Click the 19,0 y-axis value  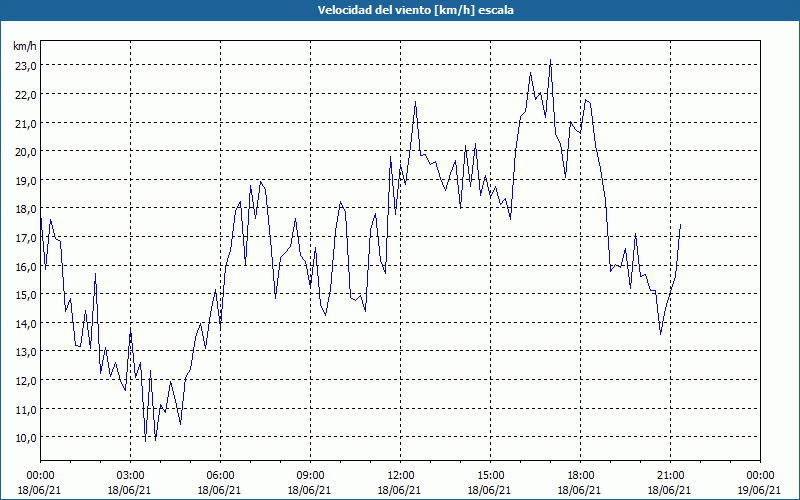click(x=25, y=181)
